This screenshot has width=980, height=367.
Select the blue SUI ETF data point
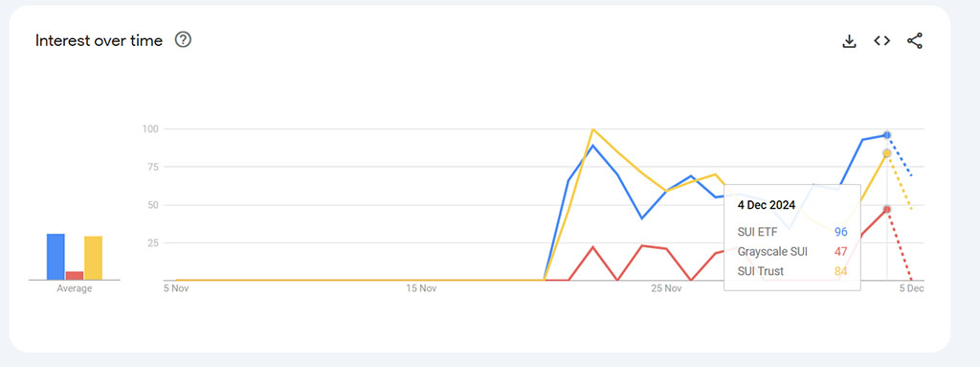pos(887,135)
